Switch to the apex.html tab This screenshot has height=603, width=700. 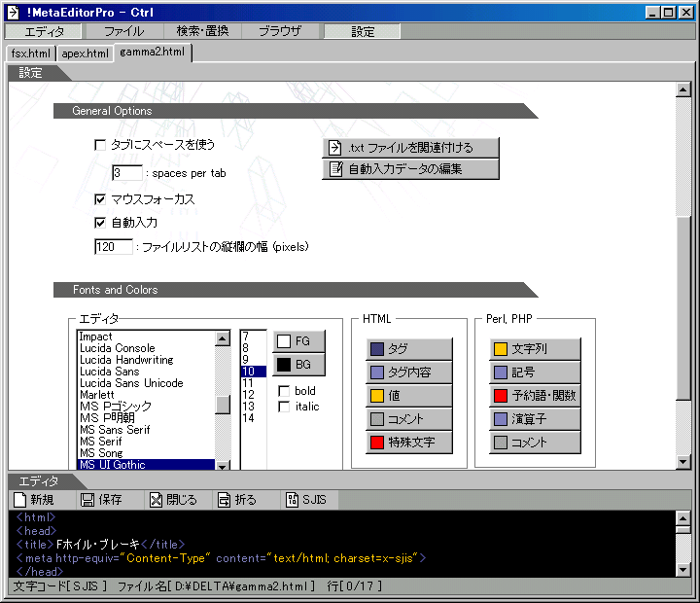coord(85,53)
